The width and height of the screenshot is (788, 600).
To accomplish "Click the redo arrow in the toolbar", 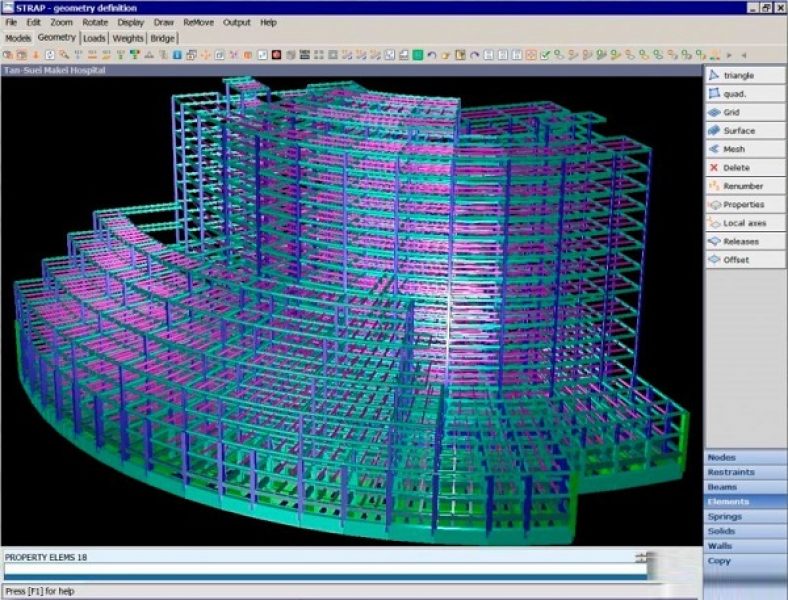I will tap(474, 55).
